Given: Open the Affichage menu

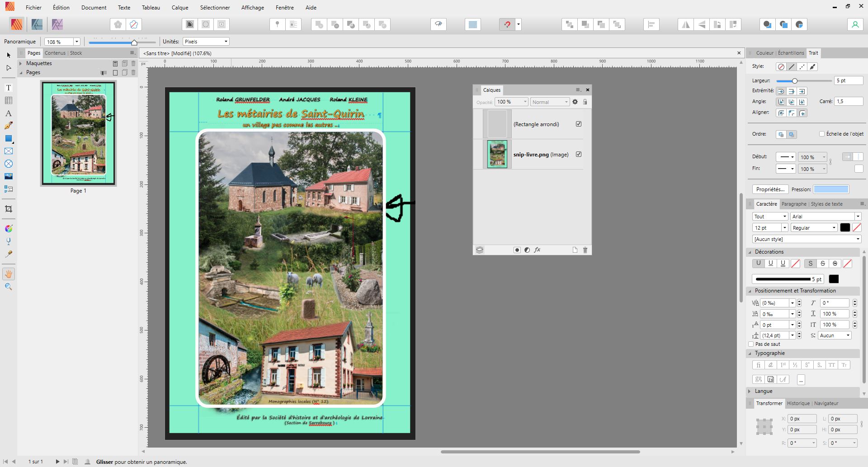Looking at the screenshot, I should 253,8.
